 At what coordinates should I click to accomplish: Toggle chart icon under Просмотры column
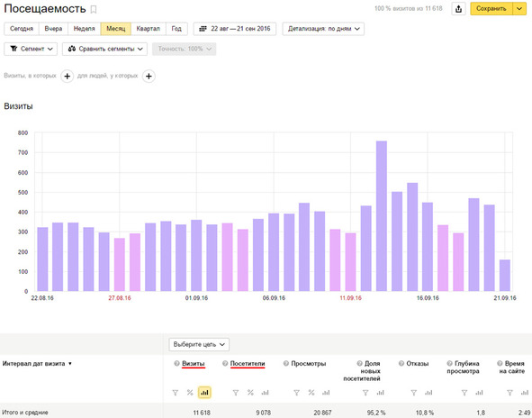tap(326, 393)
